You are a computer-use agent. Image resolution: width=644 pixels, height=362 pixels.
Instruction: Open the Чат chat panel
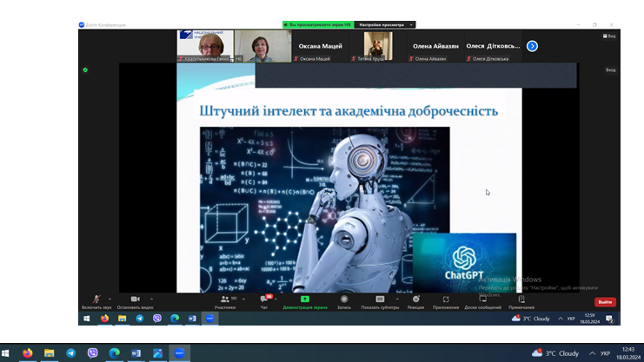264,299
